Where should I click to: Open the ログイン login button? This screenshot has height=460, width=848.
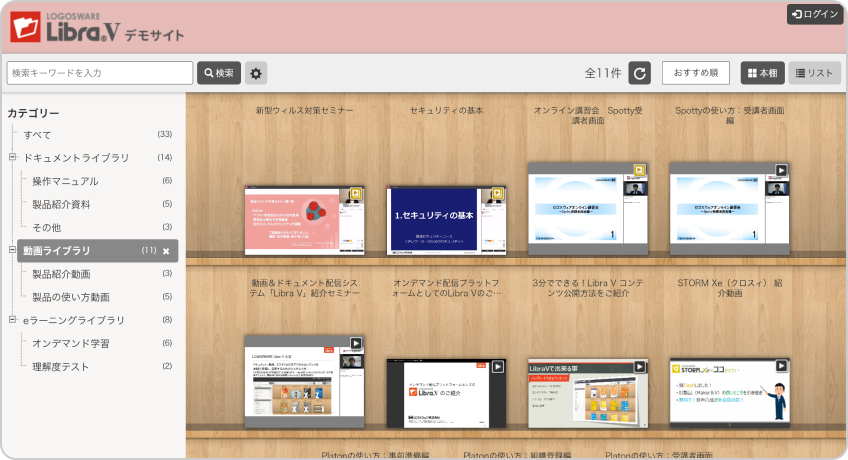pos(814,15)
